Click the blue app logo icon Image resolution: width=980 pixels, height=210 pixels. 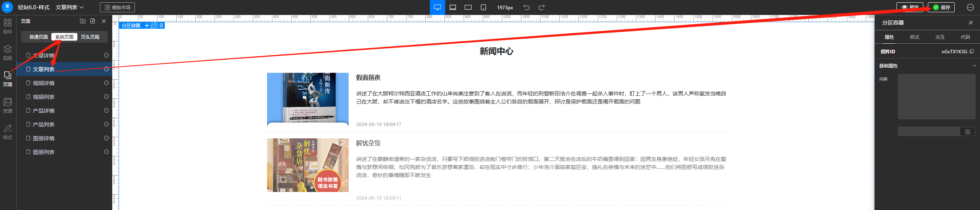pyautogui.click(x=7, y=7)
